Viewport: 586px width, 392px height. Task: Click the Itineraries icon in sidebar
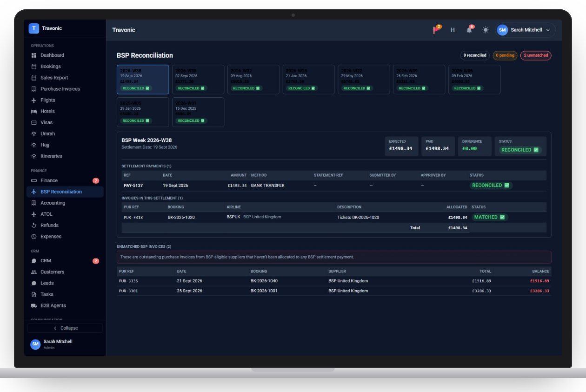pyautogui.click(x=33, y=156)
